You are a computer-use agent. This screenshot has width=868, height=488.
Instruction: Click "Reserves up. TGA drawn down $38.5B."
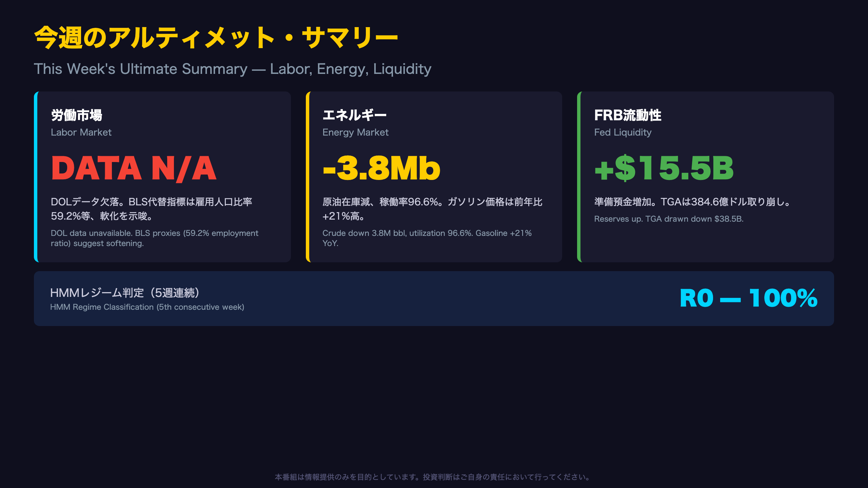click(x=669, y=219)
